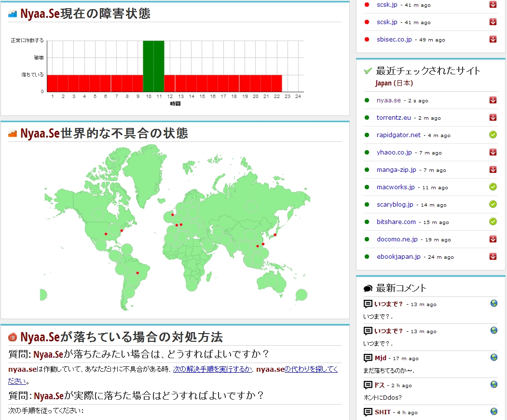507x420 pixels.
Task: Click the heading Nyaa.Se世界的な不具合の状態
Action: pos(104,133)
